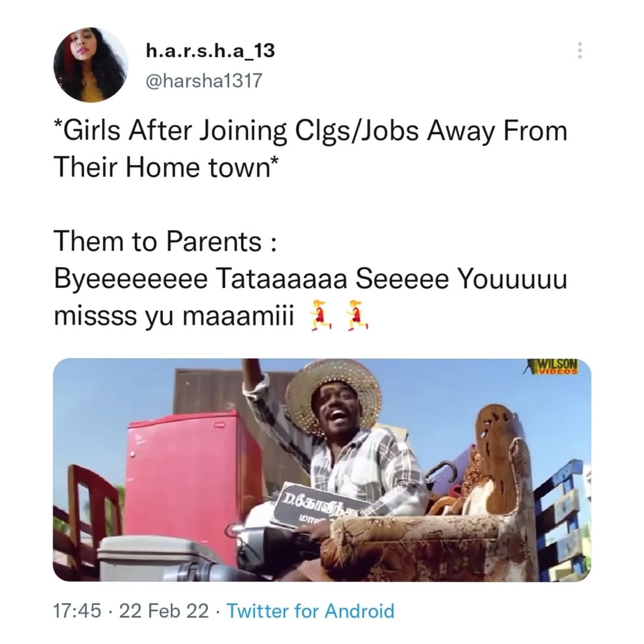The image size is (644, 644).
Task: Click the "Girls After Joining Clgs/Jobs" text line
Action: 310,131
